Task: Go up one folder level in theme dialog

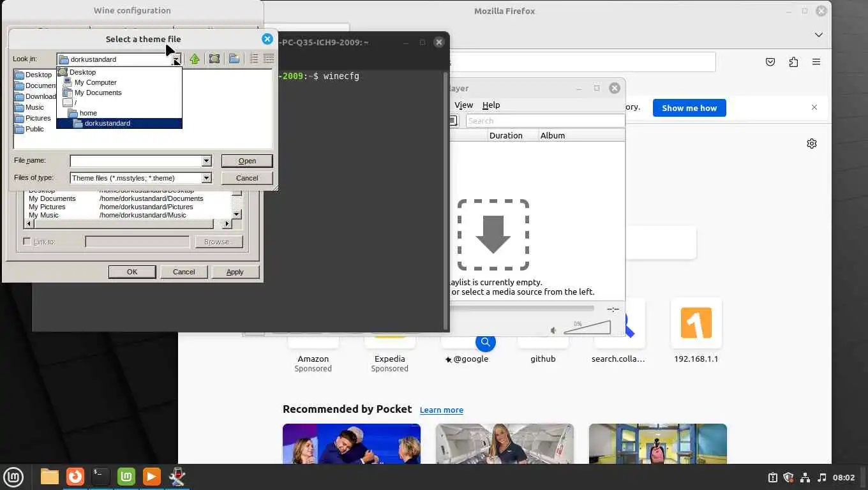Action: coord(195,59)
